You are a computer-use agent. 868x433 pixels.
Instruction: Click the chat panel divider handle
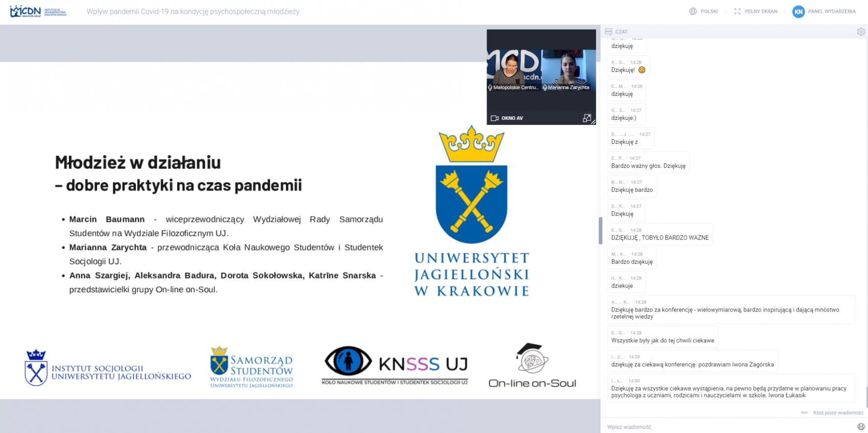pyautogui.click(x=600, y=231)
